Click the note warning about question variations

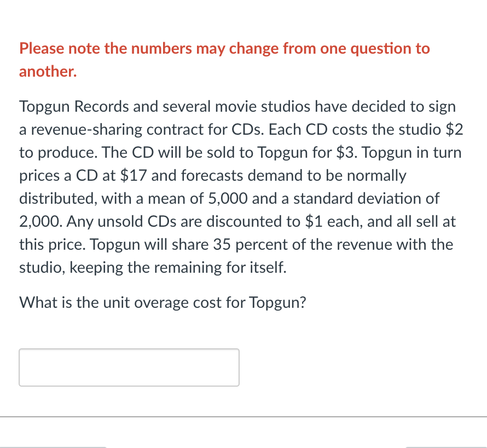[224, 48]
